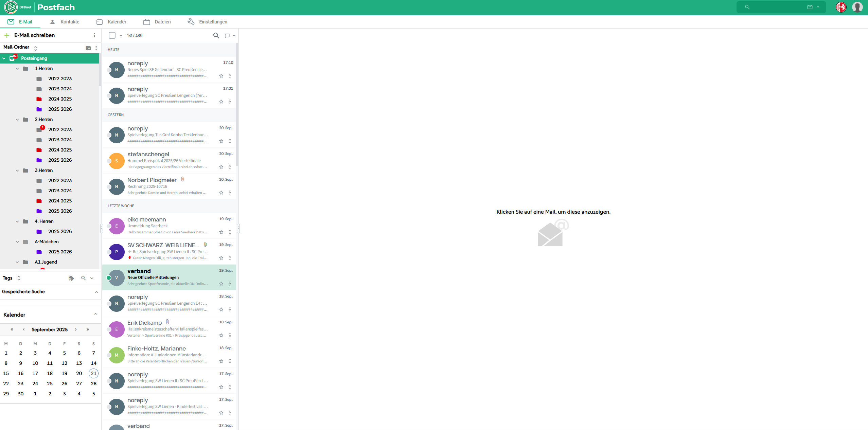Star the Norbert Plogmeier email
Image resolution: width=868 pixels, height=430 pixels.
click(x=221, y=193)
